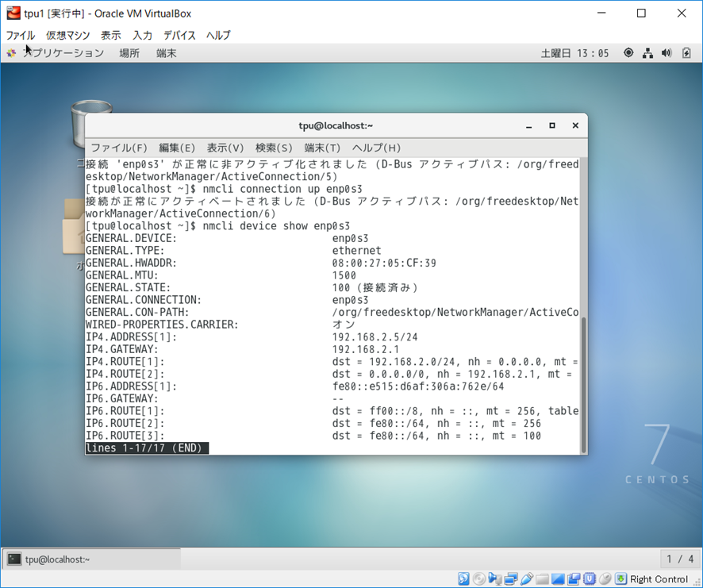Click the optical disc icon in VirtualBox status bar
703x588 pixels.
478,579
